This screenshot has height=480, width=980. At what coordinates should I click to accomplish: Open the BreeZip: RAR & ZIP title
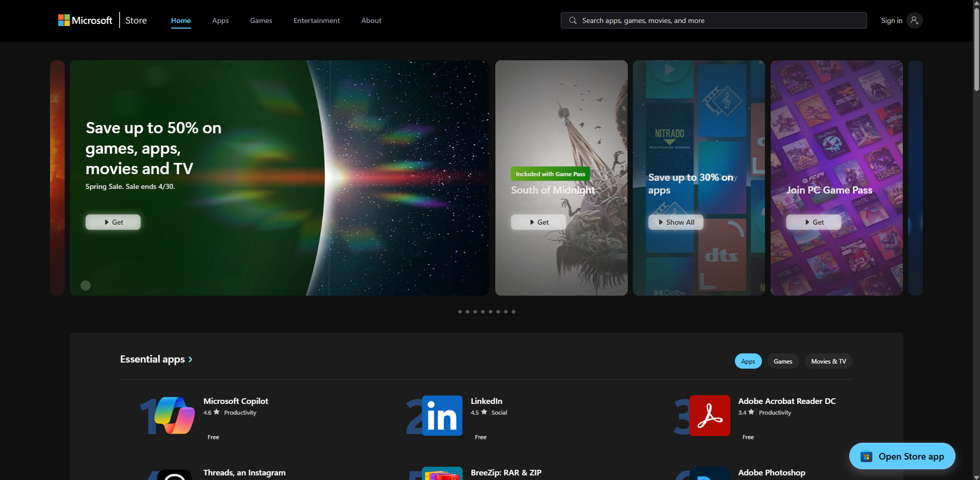[506, 473]
